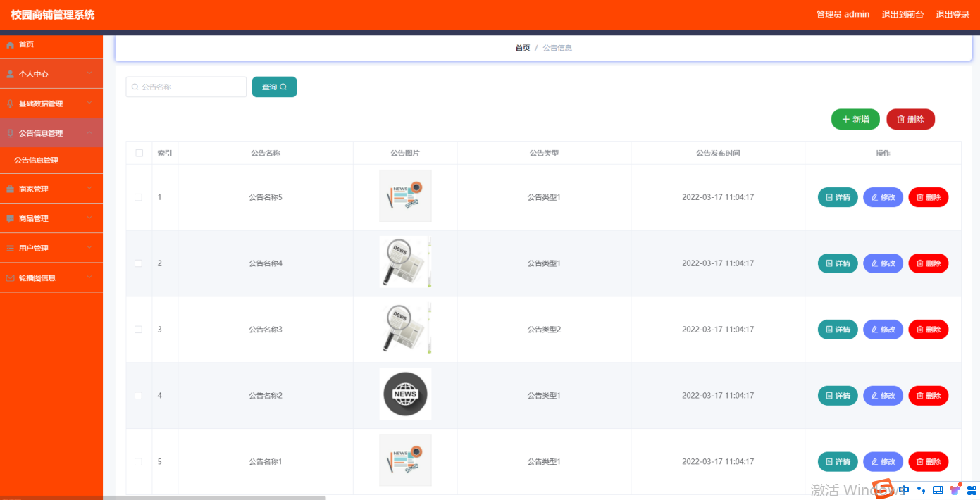Click the person icon beside 个人中心

click(x=10, y=74)
